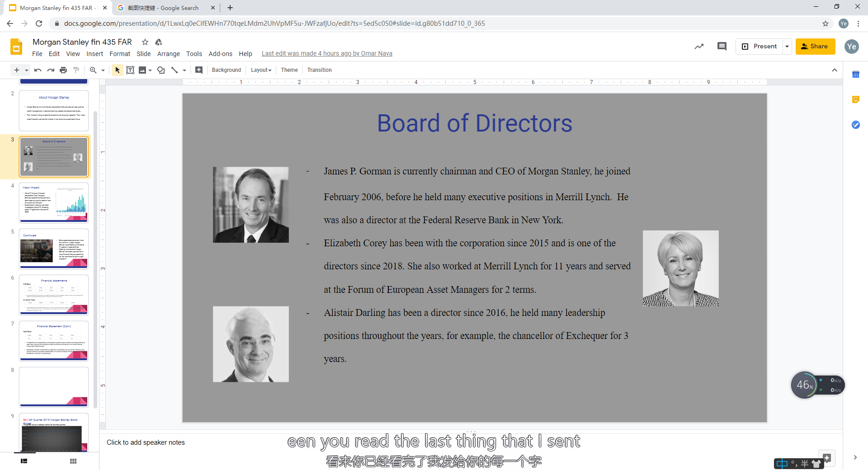Choose the select cursor tool
The height and width of the screenshot is (470, 868).
tap(118, 70)
